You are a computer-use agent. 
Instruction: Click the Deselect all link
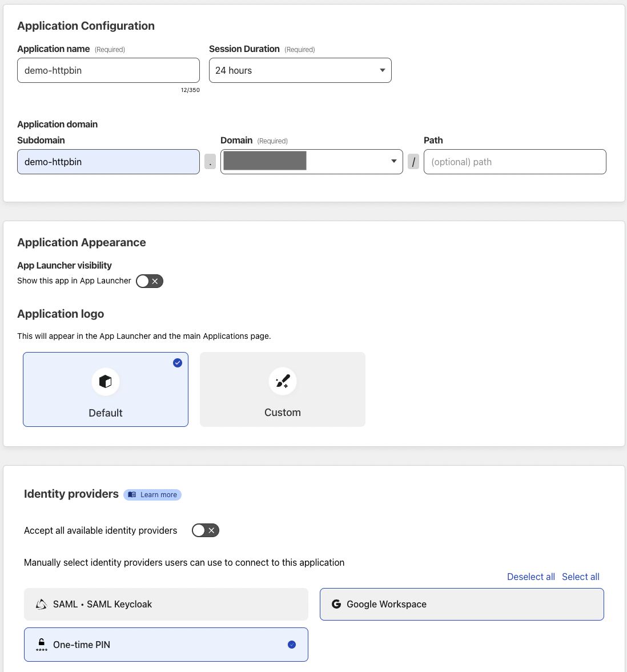click(531, 577)
